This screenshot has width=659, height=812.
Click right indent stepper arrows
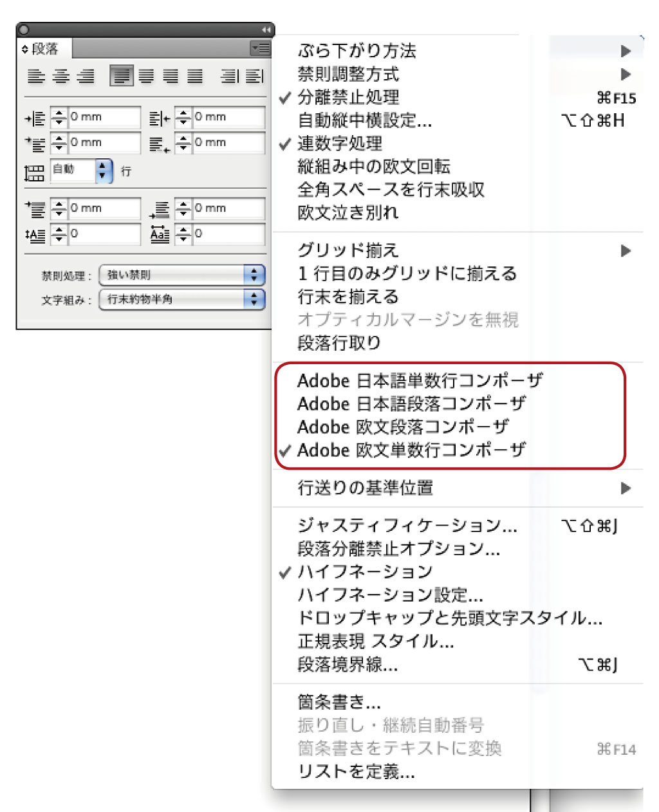coord(184,118)
